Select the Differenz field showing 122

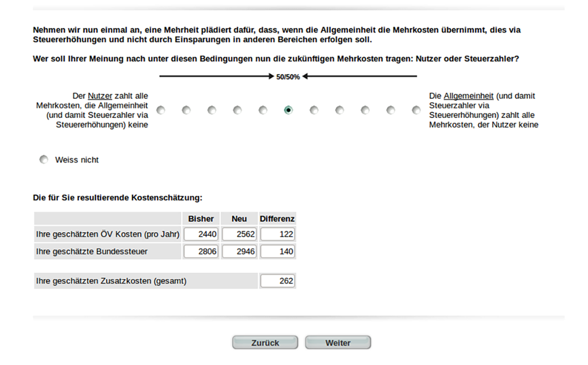tap(277, 234)
